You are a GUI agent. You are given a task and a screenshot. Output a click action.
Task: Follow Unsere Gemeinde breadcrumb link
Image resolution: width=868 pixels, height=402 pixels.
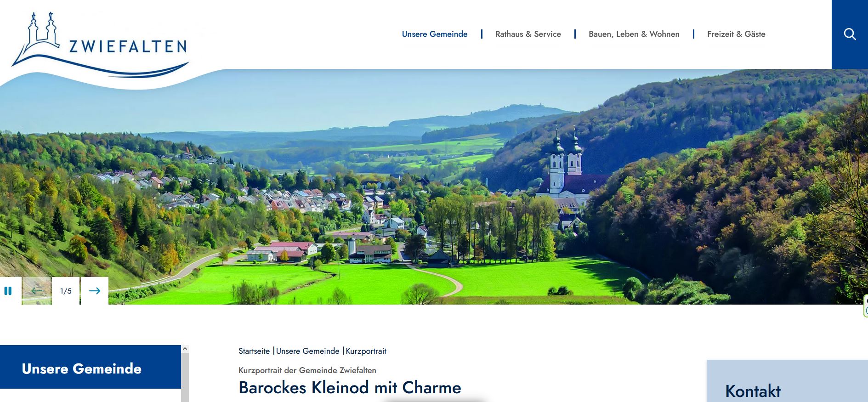click(x=307, y=351)
